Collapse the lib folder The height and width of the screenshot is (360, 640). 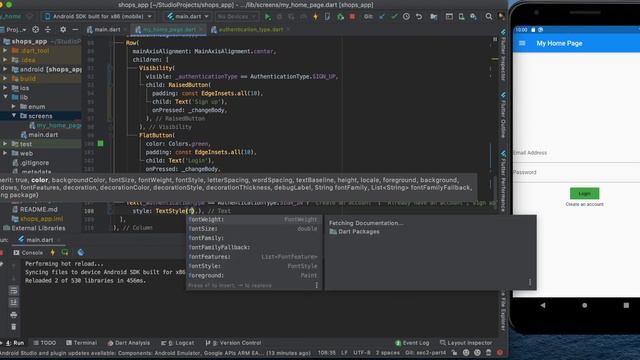pyautogui.click(x=5, y=97)
